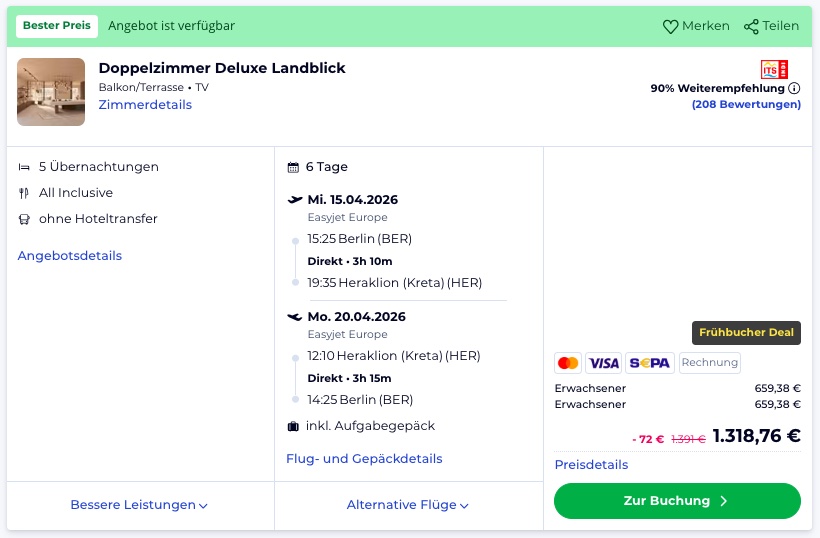Click the Mastercard payment icon
This screenshot has height=538, width=820.
pyautogui.click(x=568, y=363)
